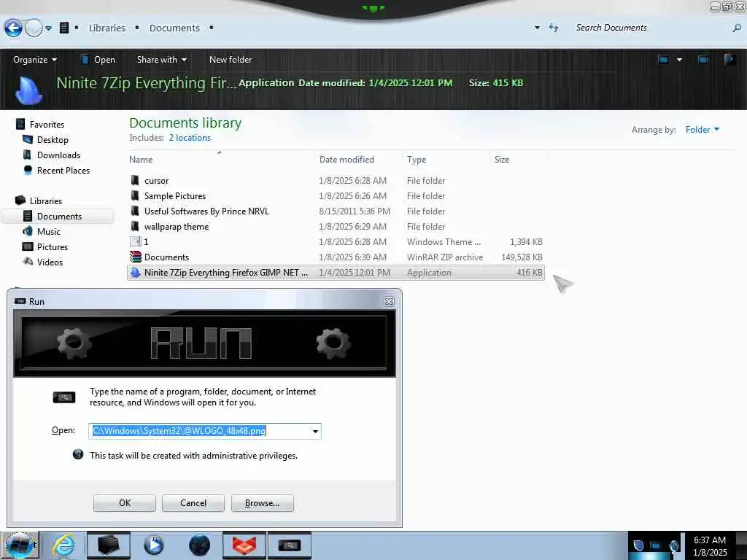
Task: Click Cancel in the Run dialog
Action: tap(193, 503)
